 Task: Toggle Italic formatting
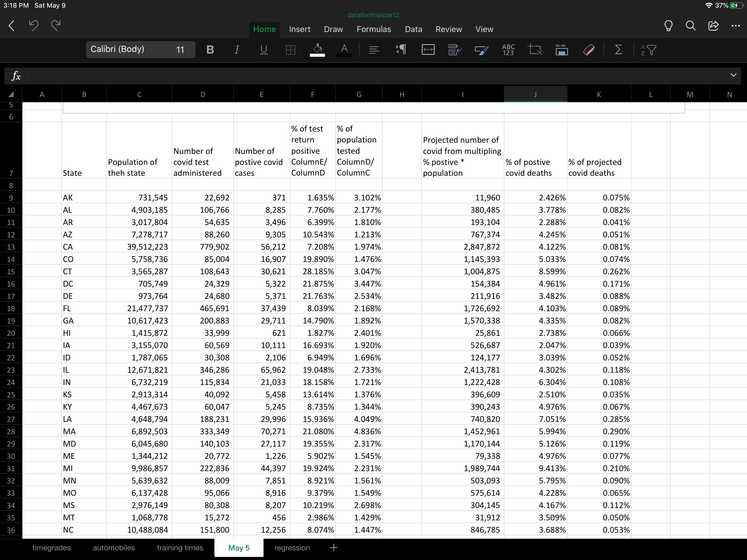(x=237, y=50)
